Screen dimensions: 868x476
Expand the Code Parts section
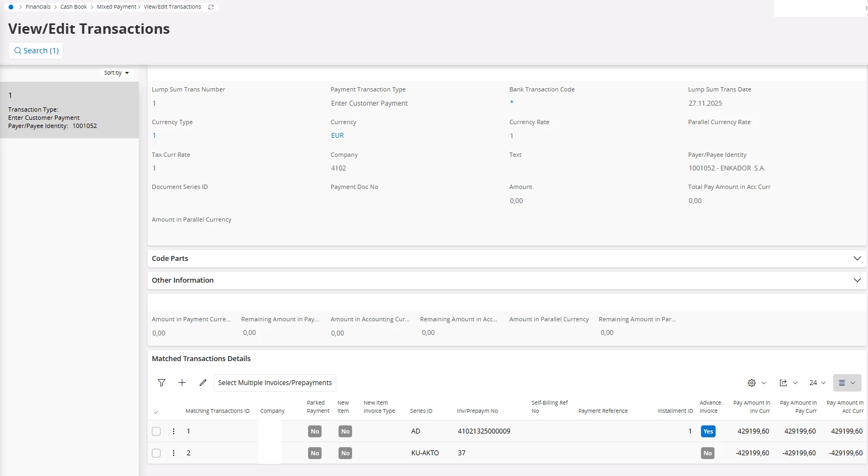[857, 259]
